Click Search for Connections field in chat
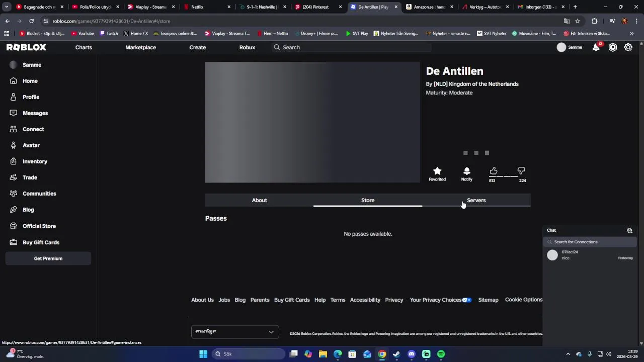 click(x=590, y=242)
